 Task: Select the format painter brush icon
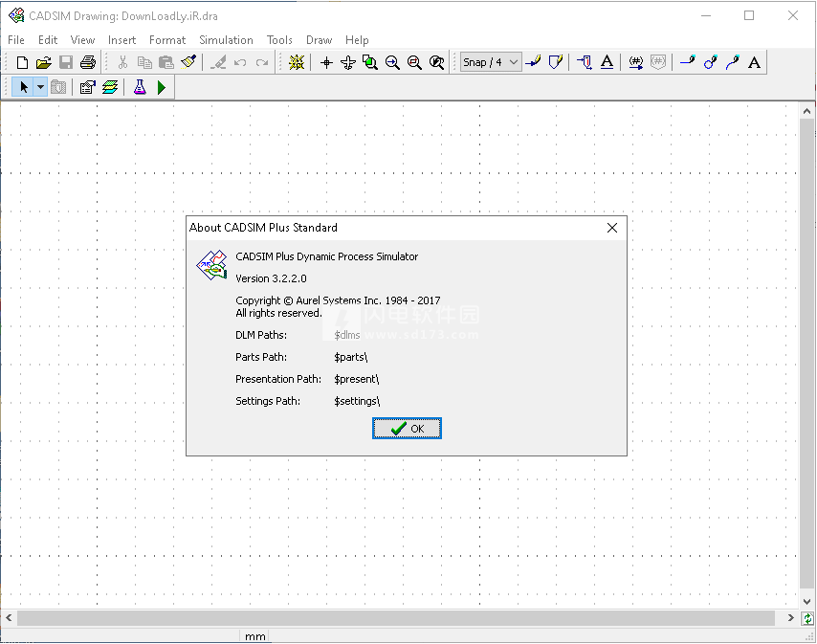point(188,62)
